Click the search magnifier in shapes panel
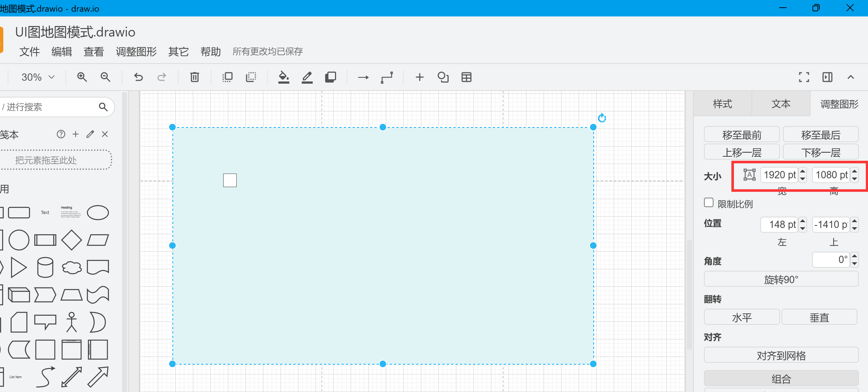This screenshot has height=392, width=868. click(103, 107)
